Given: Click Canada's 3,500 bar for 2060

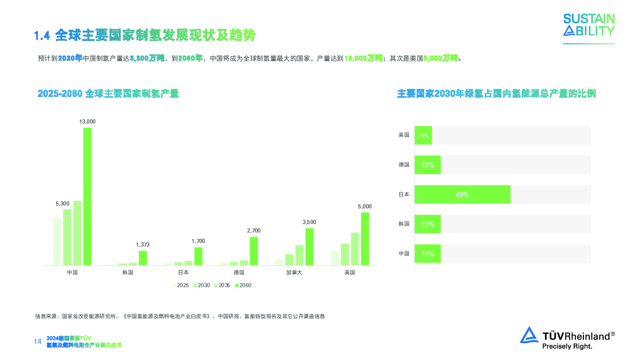Looking at the screenshot, I should pos(310,247).
